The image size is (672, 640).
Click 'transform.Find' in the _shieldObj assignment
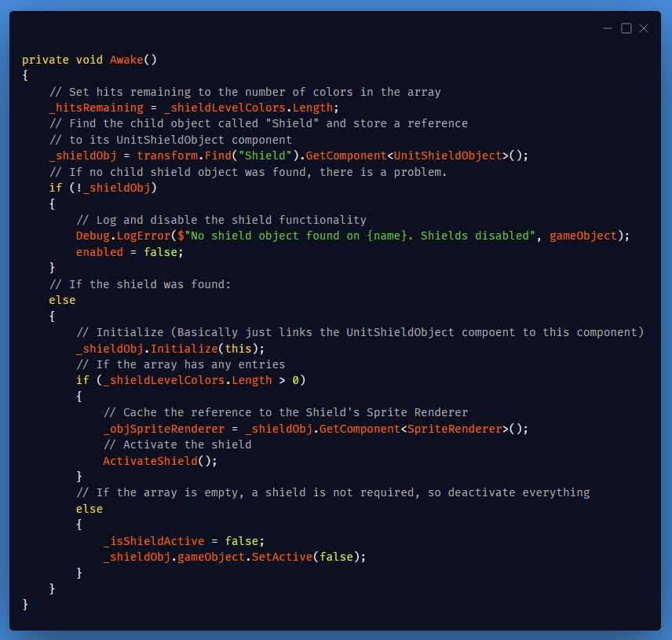[x=184, y=155]
